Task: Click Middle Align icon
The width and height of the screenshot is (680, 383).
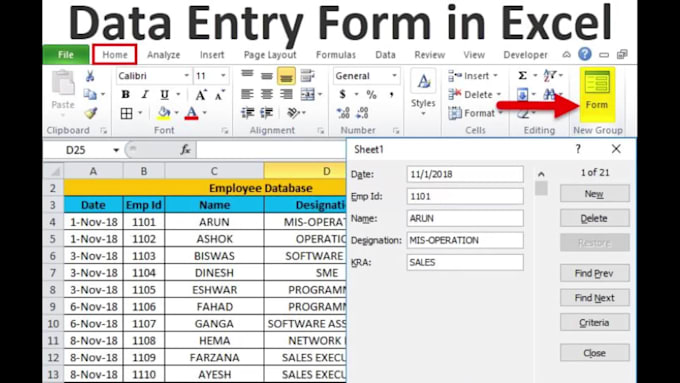Action: click(x=267, y=76)
